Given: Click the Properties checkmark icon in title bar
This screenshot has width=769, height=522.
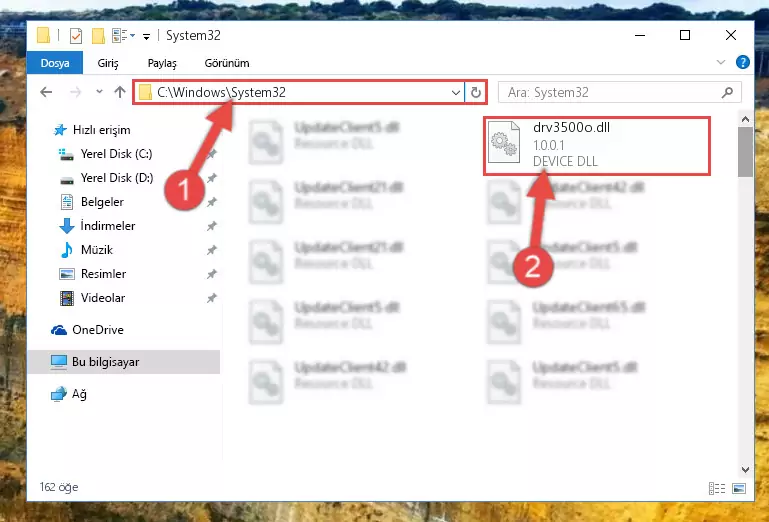Looking at the screenshot, I should click(x=76, y=36).
